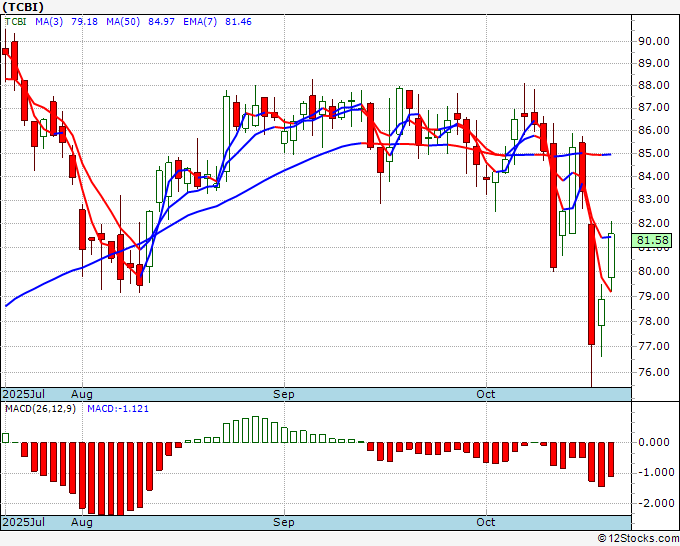Select the MA(3) value 79.18
680x546 pixels.
pos(85,22)
